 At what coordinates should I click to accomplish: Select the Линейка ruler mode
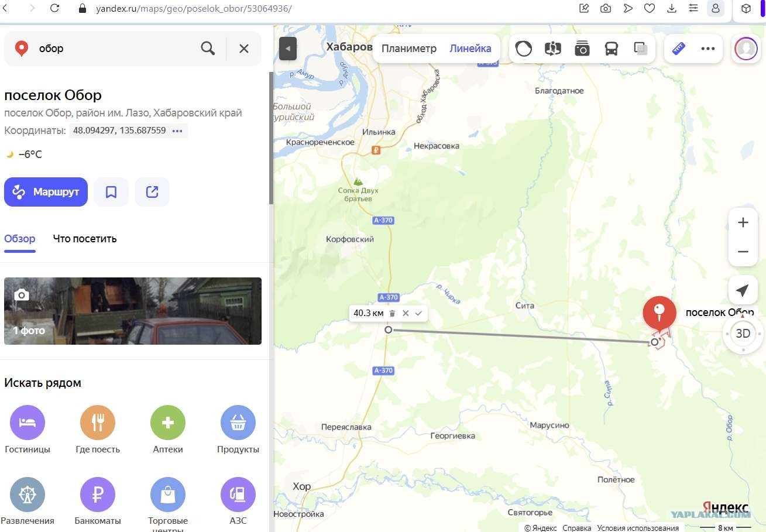470,49
